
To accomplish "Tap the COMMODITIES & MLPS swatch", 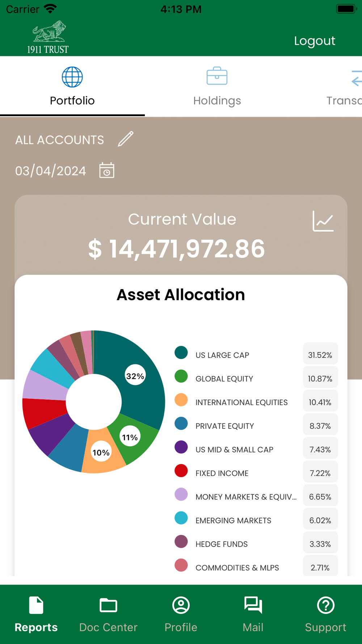I will (181, 565).
